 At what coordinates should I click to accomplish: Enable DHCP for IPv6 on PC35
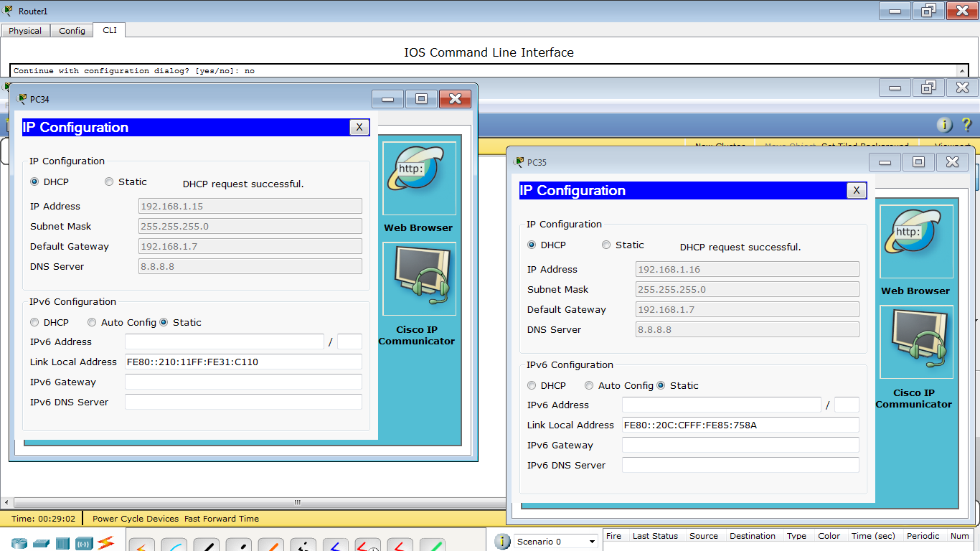coord(531,385)
